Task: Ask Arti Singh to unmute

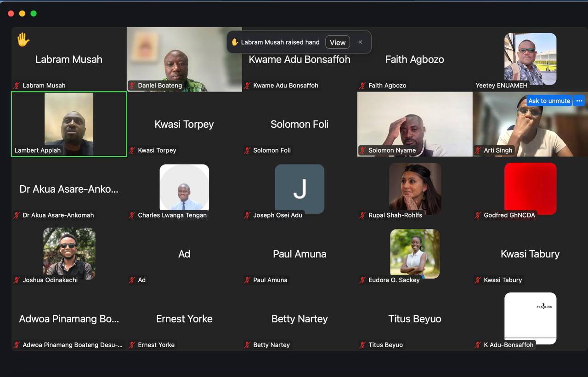Action: coord(549,101)
